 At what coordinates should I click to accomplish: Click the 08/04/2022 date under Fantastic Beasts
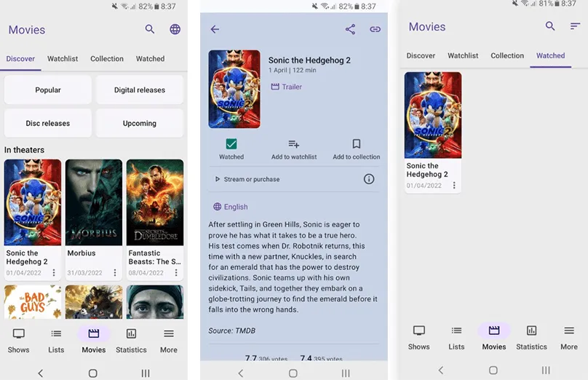(146, 273)
